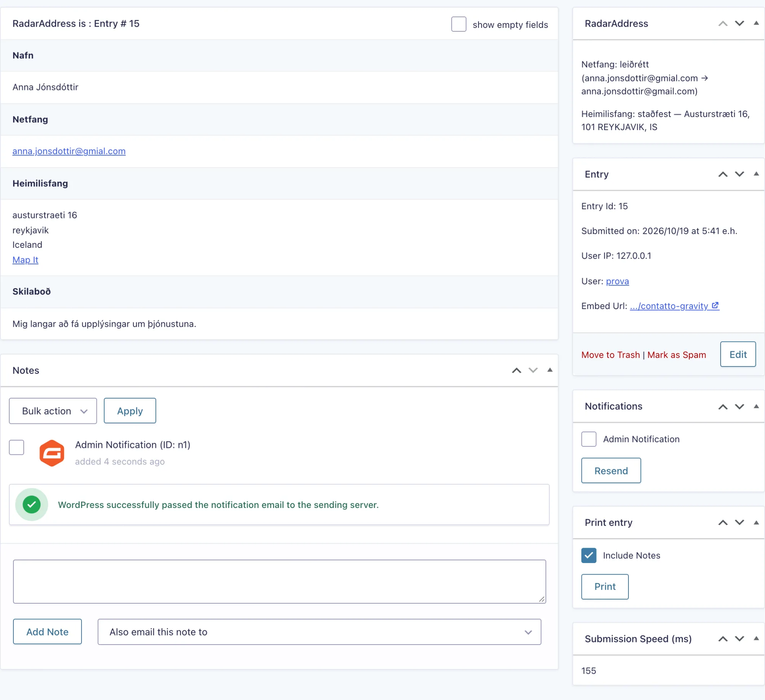Collapse the Entry panel triangle toggle
Viewport: 765px width, 700px height.
pos(756,174)
